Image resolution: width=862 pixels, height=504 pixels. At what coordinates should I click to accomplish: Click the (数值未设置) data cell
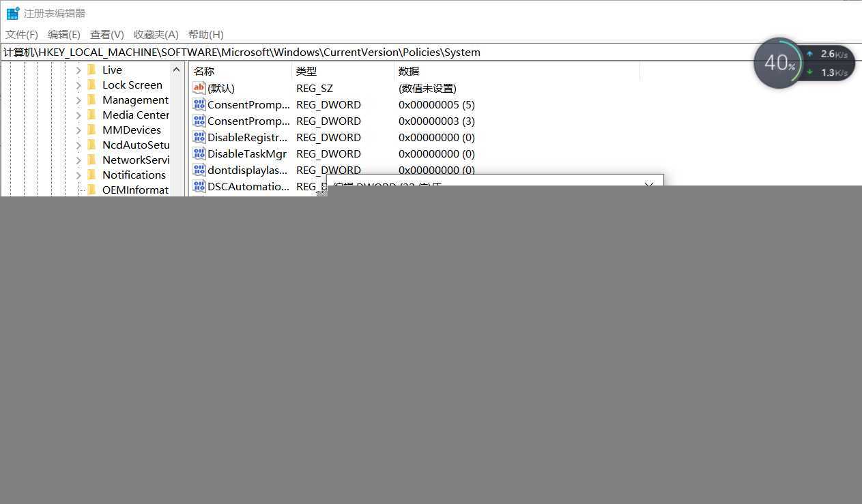[x=428, y=88]
